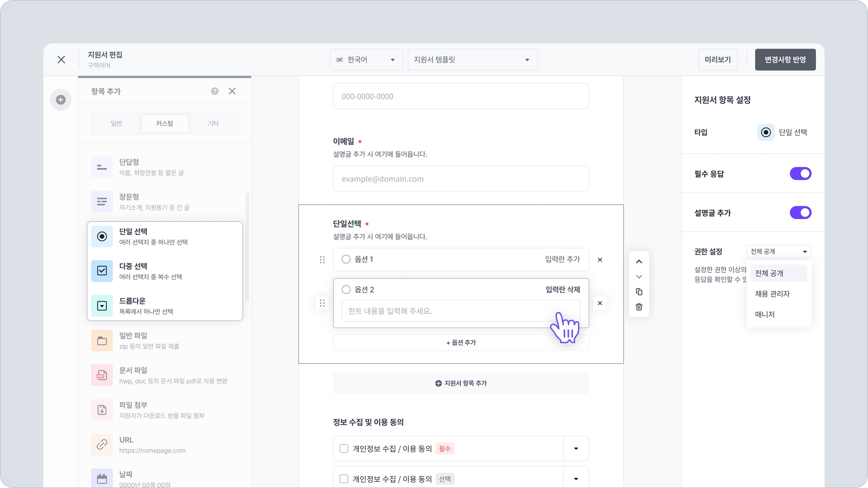The height and width of the screenshot is (488, 868).
Task: Click the help question mark icon
Action: (x=215, y=91)
